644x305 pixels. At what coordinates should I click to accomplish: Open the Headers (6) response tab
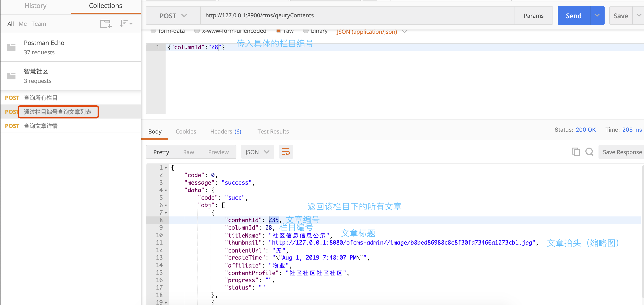click(x=226, y=131)
